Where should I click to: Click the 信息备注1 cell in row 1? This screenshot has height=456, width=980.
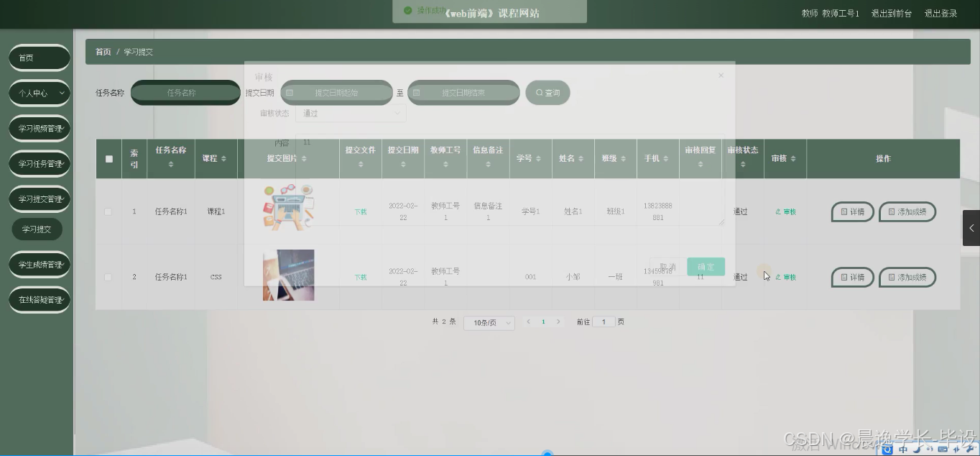point(488,211)
